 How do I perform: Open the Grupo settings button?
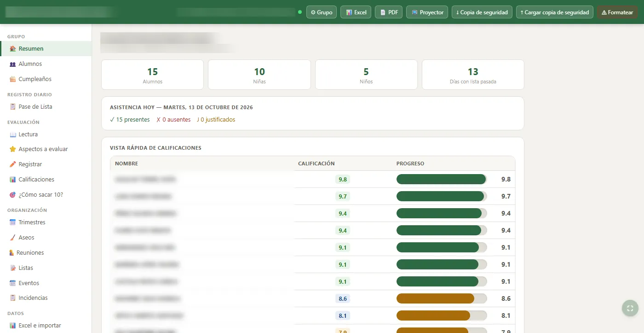[x=322, y=12]
